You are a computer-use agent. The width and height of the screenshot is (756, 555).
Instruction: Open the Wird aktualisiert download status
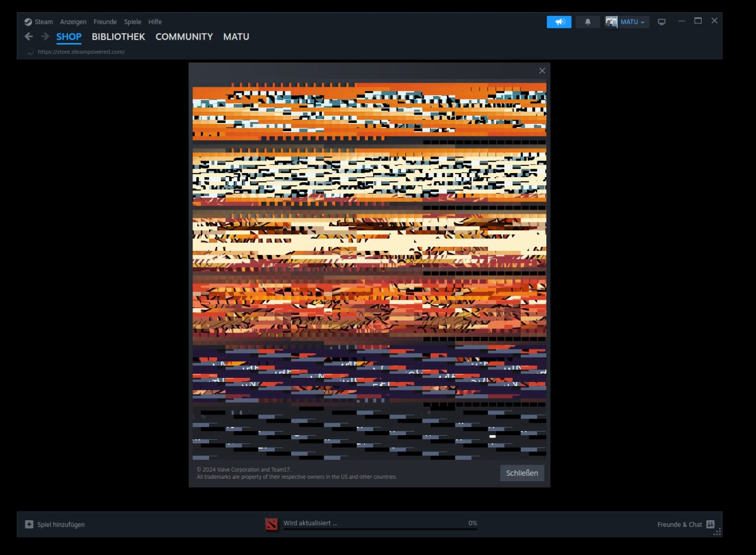point(310,523)
